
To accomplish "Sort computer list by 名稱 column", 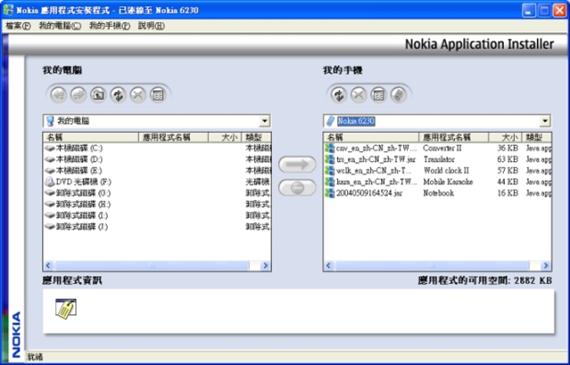I will click(91, 137).
